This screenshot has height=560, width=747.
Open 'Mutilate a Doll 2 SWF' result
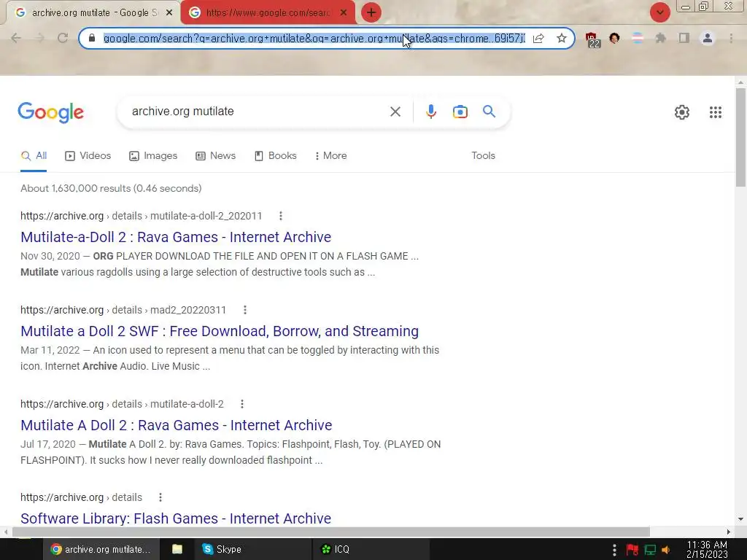click(x=220, y=331)
